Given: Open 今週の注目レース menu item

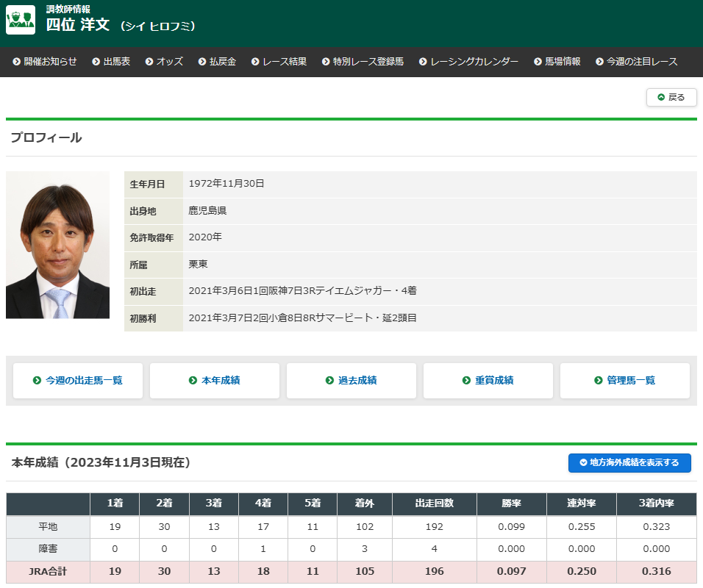Looking at the screenshot, I should tap(636, 62).
